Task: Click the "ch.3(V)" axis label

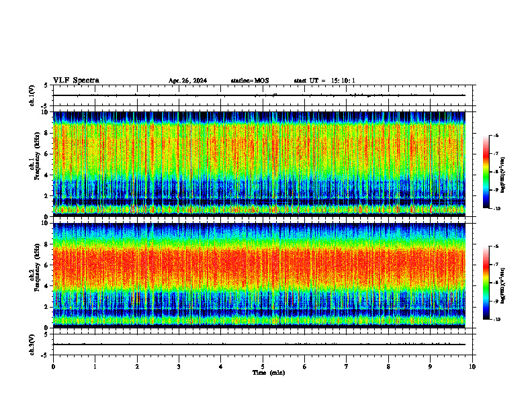Action: click(x=32, y=345)
